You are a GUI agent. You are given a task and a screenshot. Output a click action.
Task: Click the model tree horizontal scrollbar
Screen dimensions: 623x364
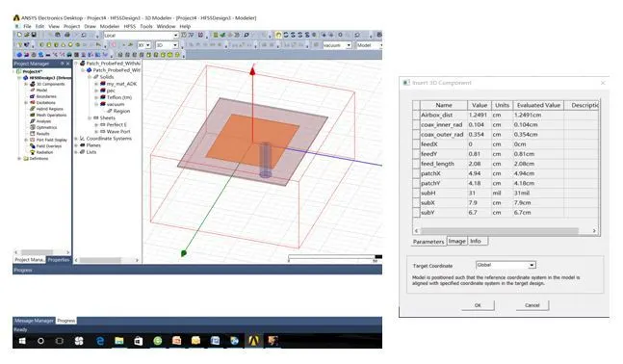(100, 260)
